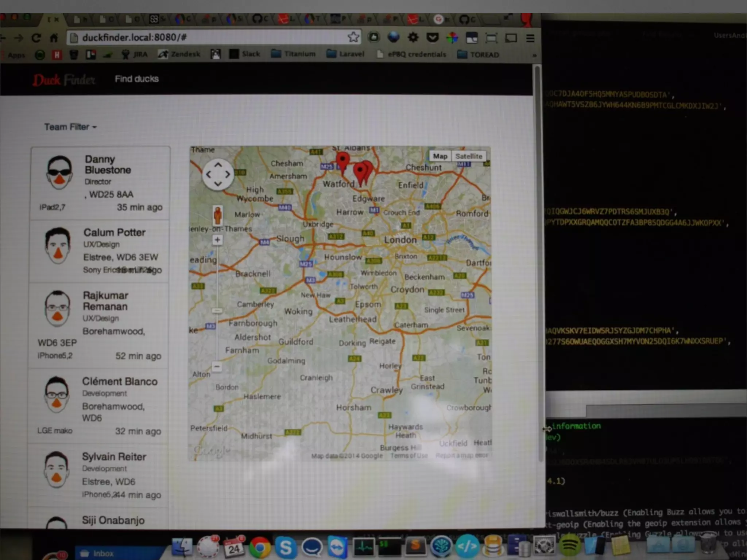
Task: Open the ePBQ credentials bookmark
Action: pyautogui.click(x=411, y=54)
